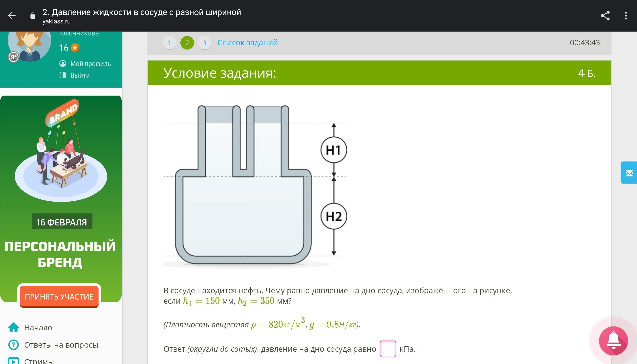Click the answer input box for кПа
Image resolution: width=637 pixels, height=364 pixels.
coord(387,349)
